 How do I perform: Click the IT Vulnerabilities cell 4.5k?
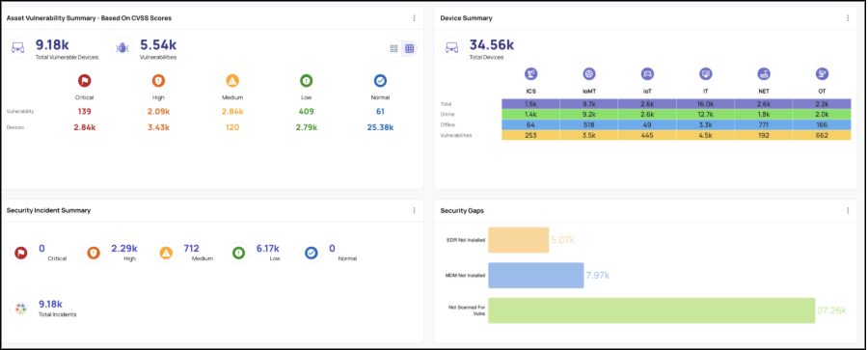coord(705,135)
